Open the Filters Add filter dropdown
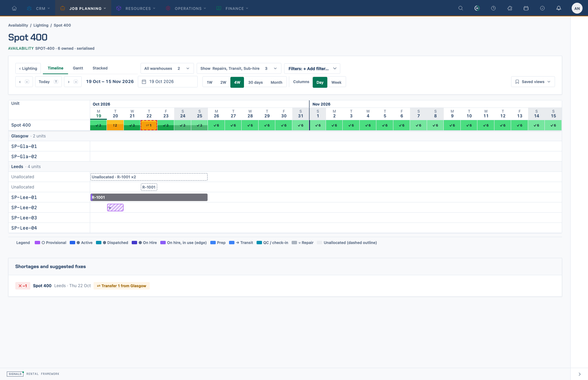Viewport: 588px width, 380px height. [312, 68]
